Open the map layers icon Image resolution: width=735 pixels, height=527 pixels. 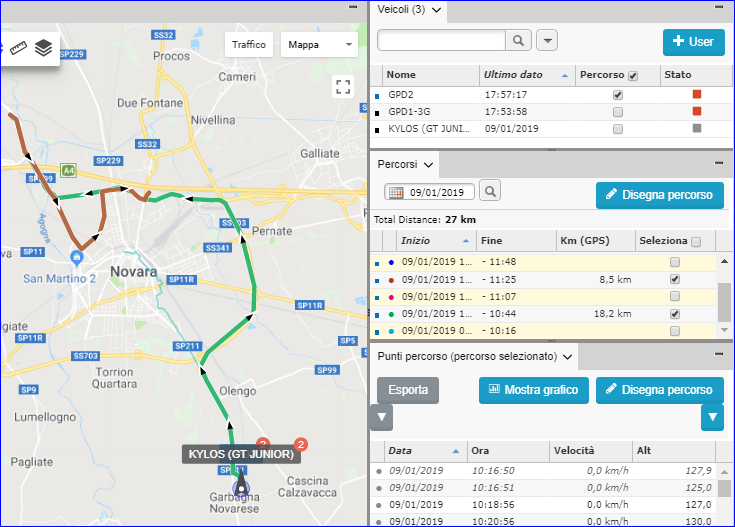tap(43, 47)
